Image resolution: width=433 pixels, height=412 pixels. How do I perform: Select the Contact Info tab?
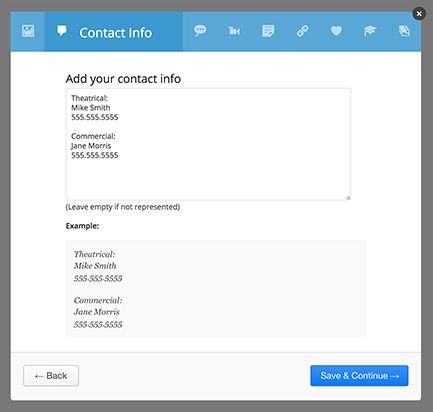pos(113,32)
